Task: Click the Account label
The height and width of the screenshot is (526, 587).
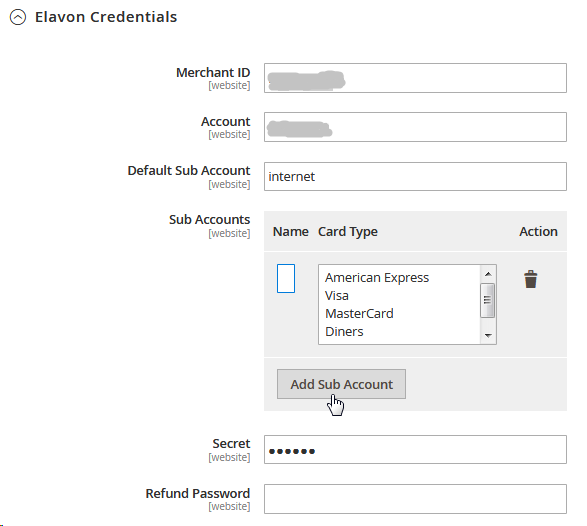Action: (225, 122)
